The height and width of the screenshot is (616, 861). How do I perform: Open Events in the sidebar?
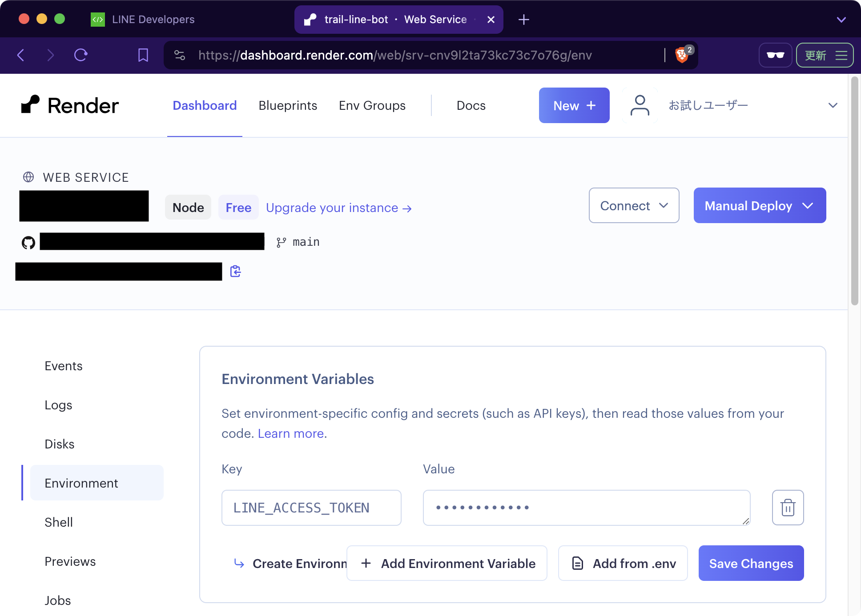click(63, 366)
